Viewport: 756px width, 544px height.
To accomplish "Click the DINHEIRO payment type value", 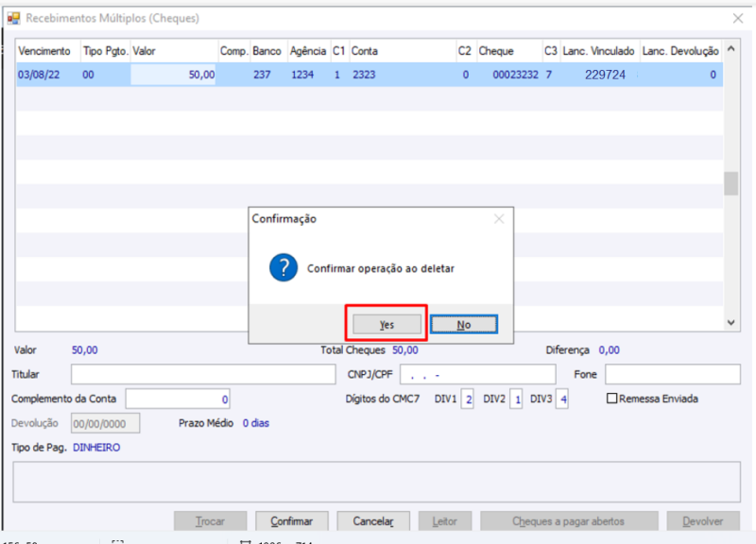I will (96, 448).
